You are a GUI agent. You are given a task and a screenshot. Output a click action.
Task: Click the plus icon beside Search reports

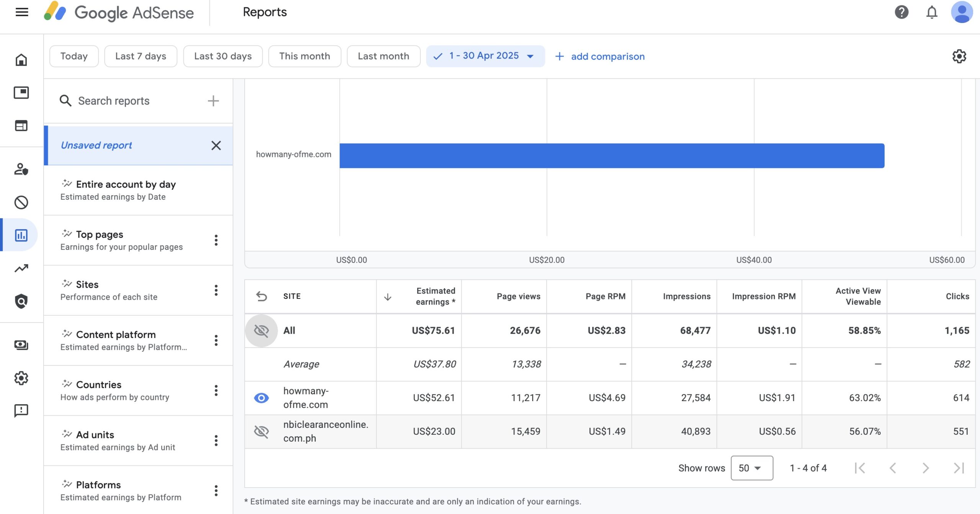213,101
